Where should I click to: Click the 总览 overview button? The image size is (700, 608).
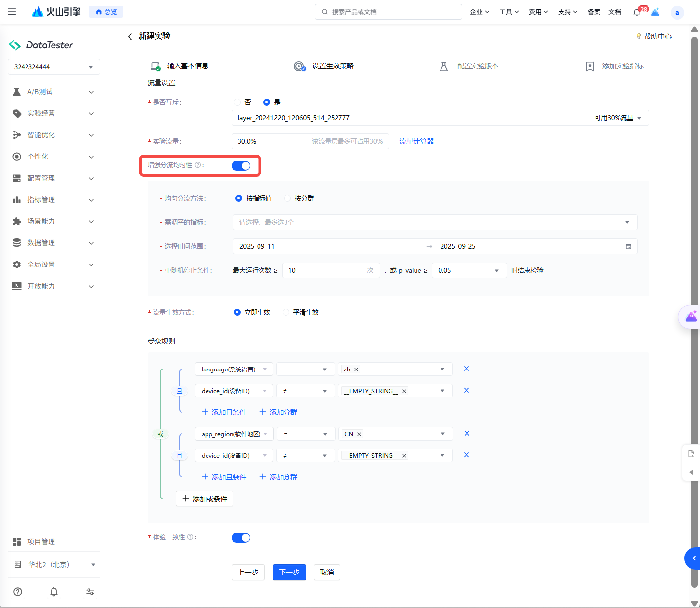106,12
